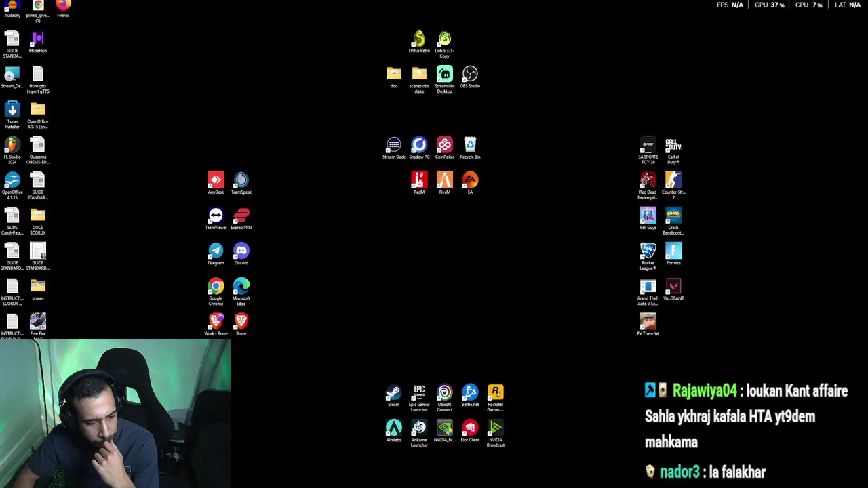The image size is (868, 488).
Task: Open the Red Dead Redemption shortcut
Action: click(648, 186)
